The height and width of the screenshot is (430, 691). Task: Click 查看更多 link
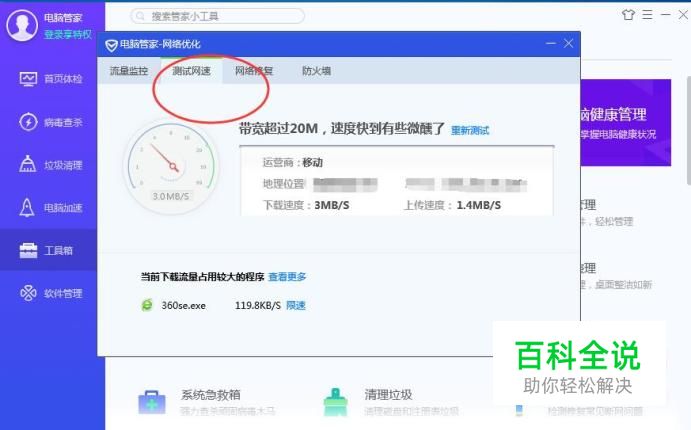tap(287, 277)
